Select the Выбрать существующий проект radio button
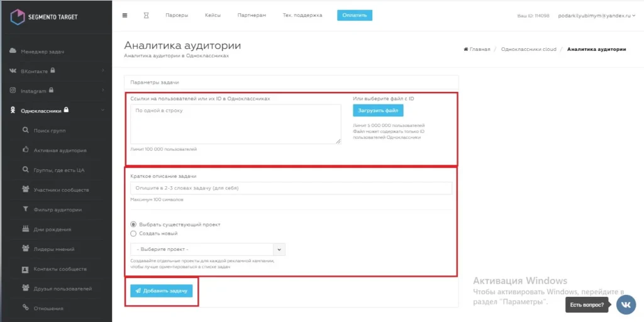 (133, 225)
